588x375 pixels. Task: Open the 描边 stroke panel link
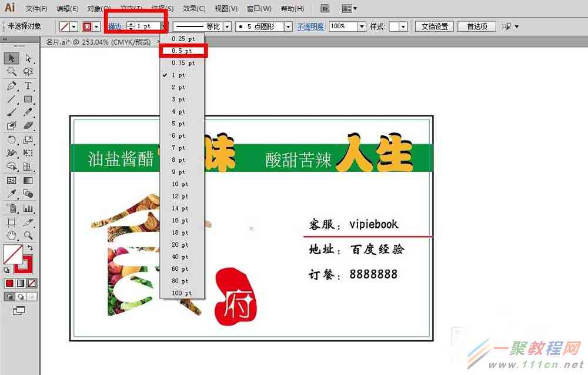click(115, 26)
